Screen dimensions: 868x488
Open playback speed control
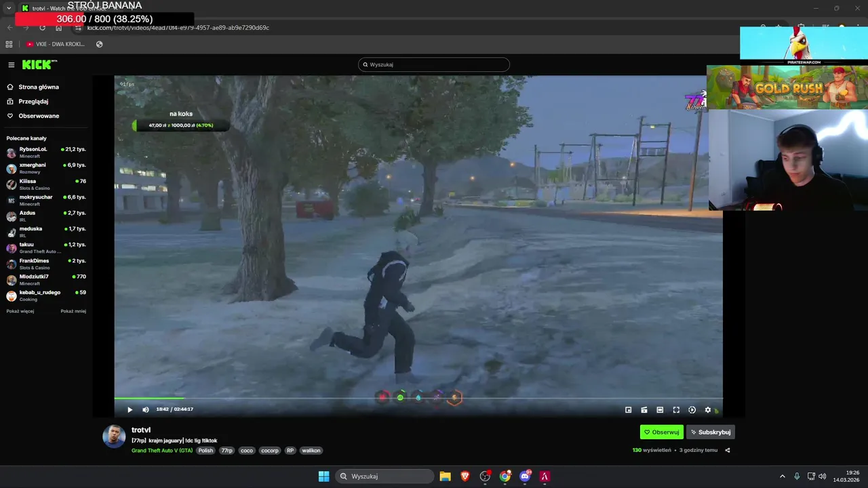pos(692,410)
